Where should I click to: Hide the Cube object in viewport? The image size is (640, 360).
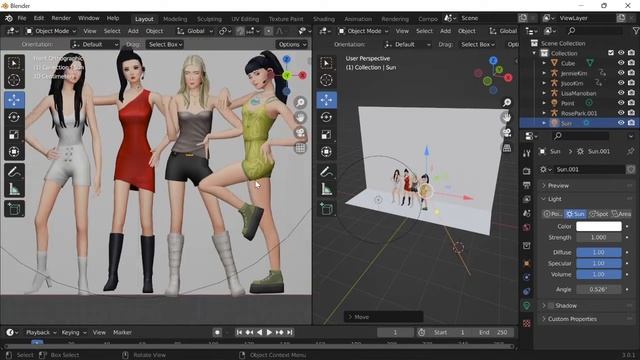(x=621, y=63)
